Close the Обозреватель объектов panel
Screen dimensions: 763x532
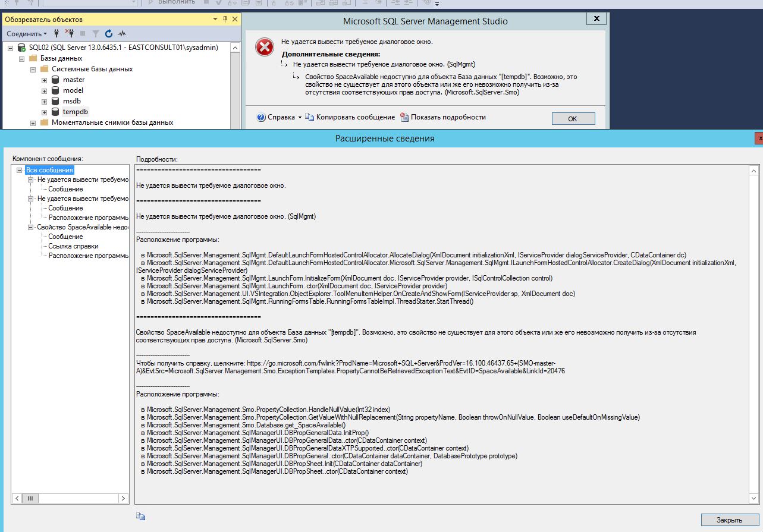tap(235, 20)
